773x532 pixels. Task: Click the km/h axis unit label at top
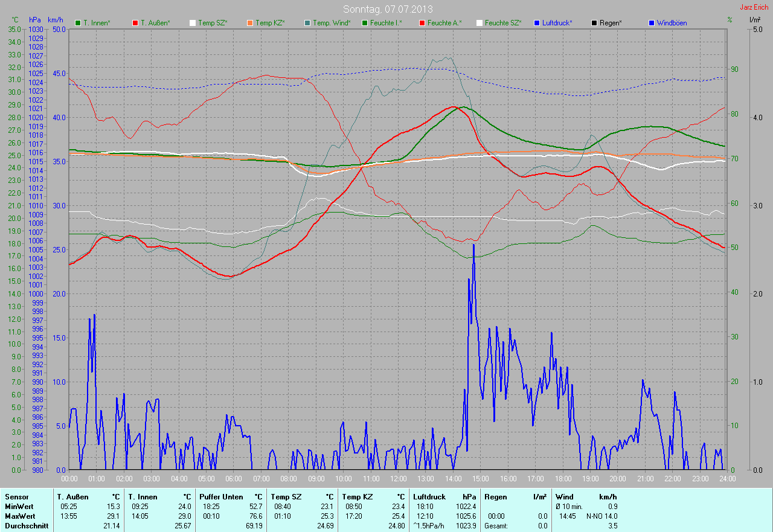tap(55, 20)
